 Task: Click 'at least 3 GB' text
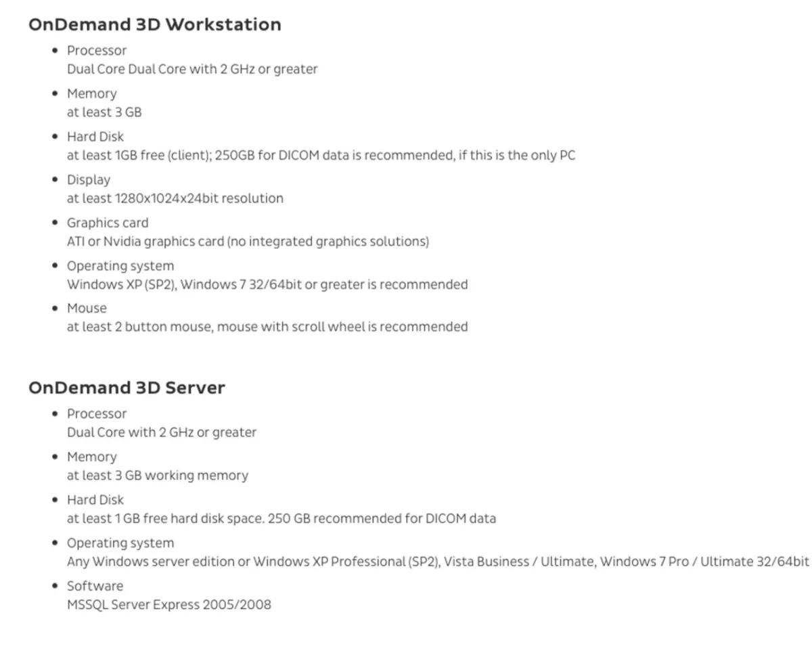tap(104, 112)
